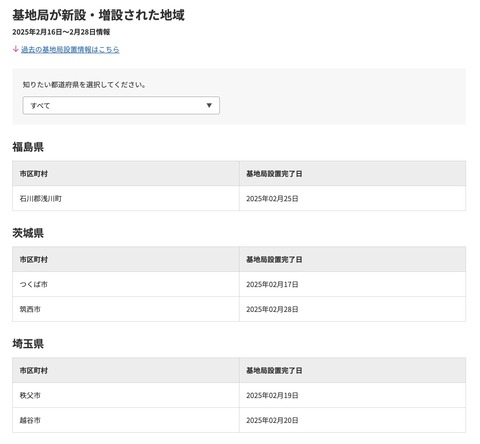This screenshot has width=480, height=444.
Task: Click date 2025年02月28日 for 筑西市
Action: pos(272,309)
